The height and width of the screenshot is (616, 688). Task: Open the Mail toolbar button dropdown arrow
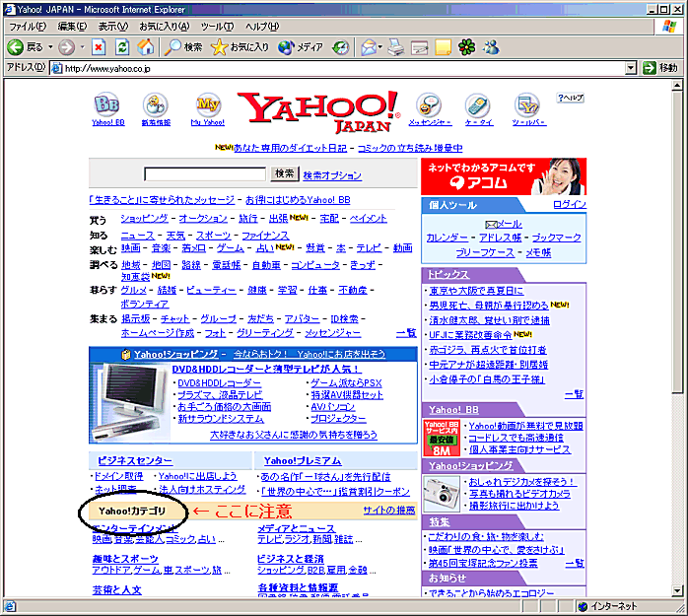(x=380, y=47)
